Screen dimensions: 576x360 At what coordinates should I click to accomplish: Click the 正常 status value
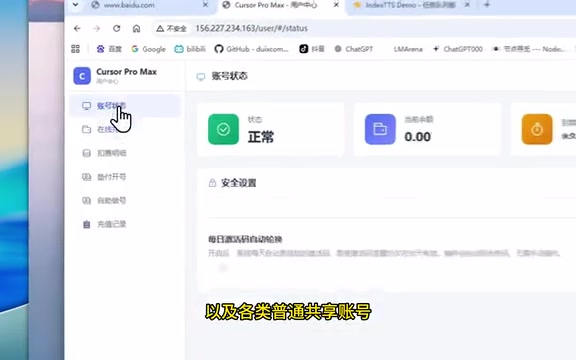(261, 137)
